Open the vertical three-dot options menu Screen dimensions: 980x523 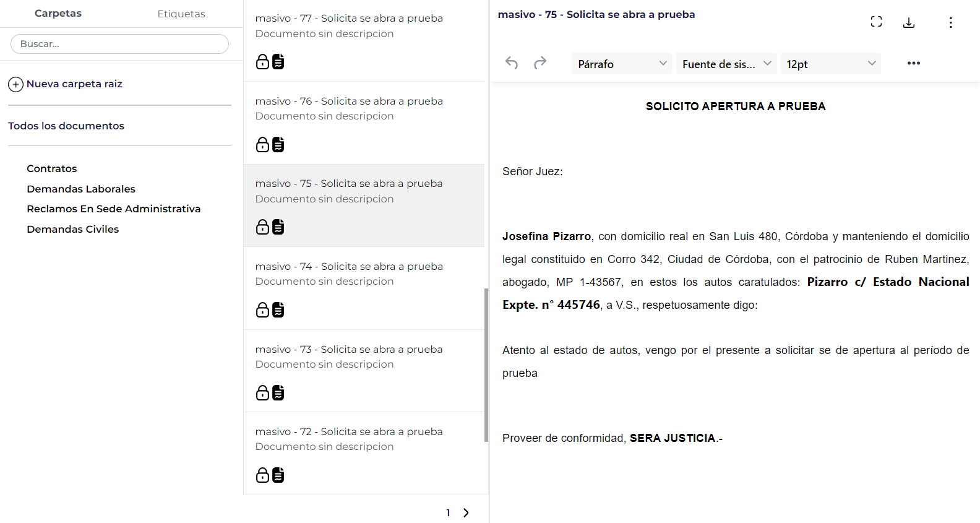(951, 23)
